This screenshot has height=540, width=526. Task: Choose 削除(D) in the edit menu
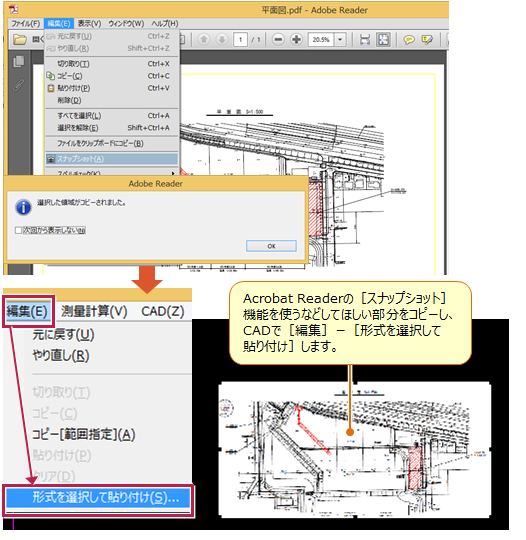coord(112,100)
